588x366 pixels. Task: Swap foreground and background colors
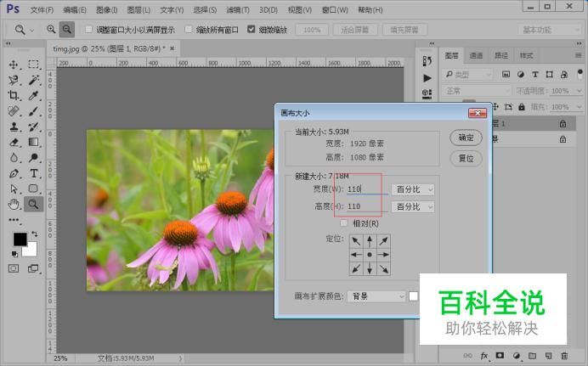pos(35,234)
